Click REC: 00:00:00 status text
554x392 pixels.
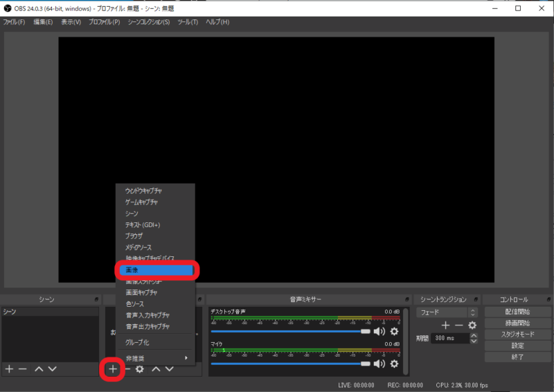click(x=405, y=385)
